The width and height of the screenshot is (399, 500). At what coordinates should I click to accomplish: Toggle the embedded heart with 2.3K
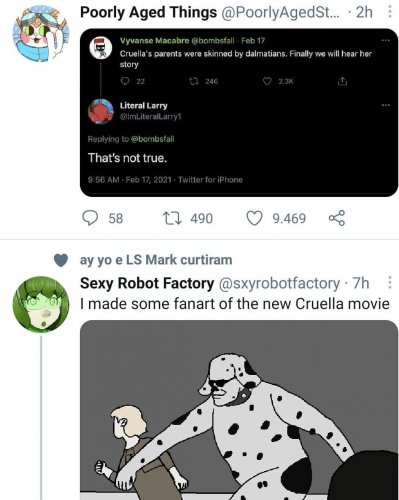(x=267, y=81)
